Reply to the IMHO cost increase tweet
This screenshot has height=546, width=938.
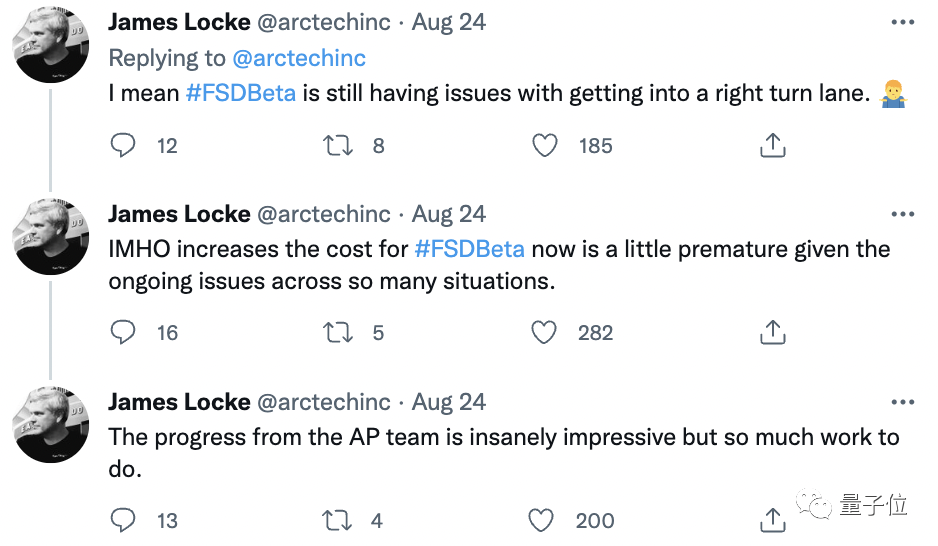point(123,333)
